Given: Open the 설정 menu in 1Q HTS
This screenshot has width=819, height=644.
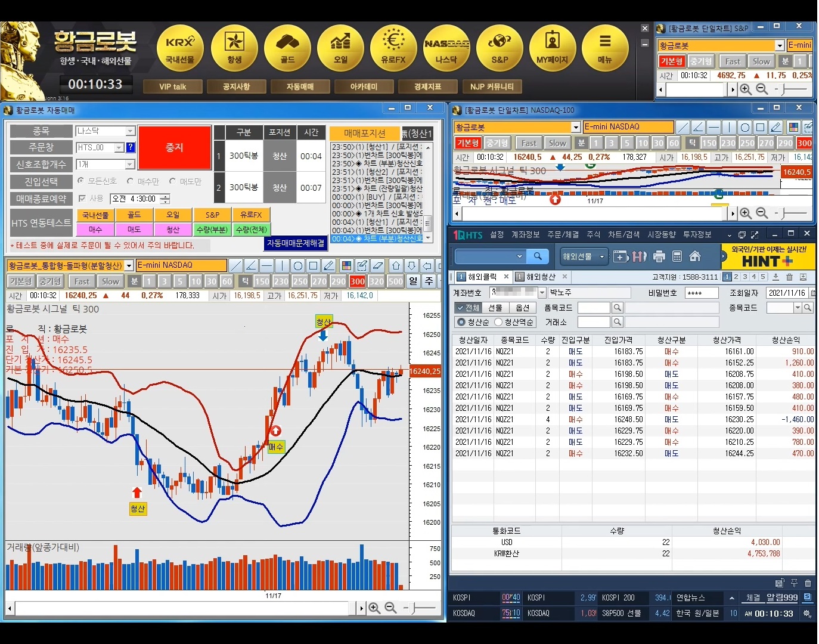Looking at the screenshot, I should coord(497,235).
